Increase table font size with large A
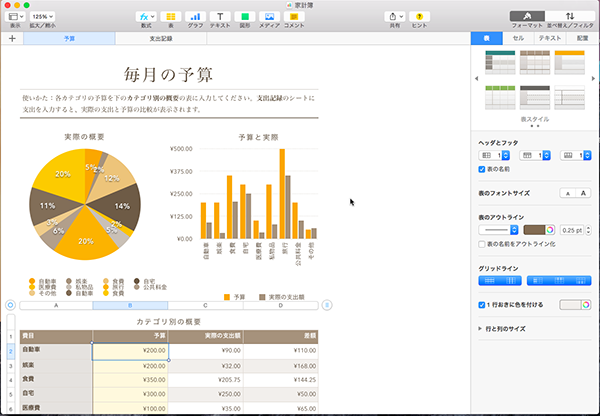This screenshot has width=600, height=416. point(584,193)
